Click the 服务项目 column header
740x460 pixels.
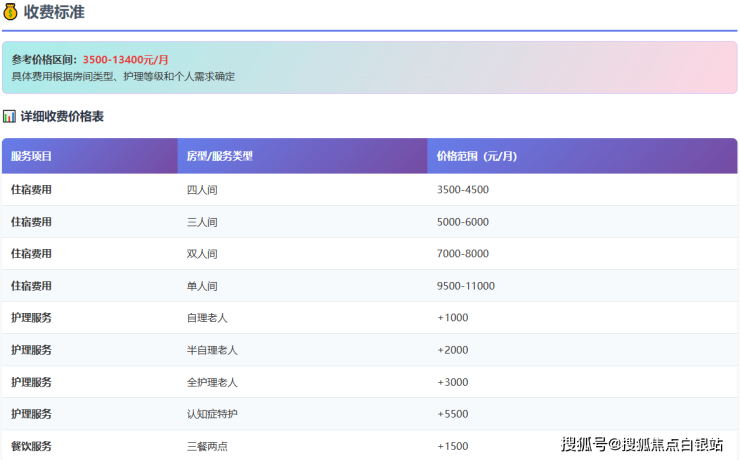(x=31, y=156)
